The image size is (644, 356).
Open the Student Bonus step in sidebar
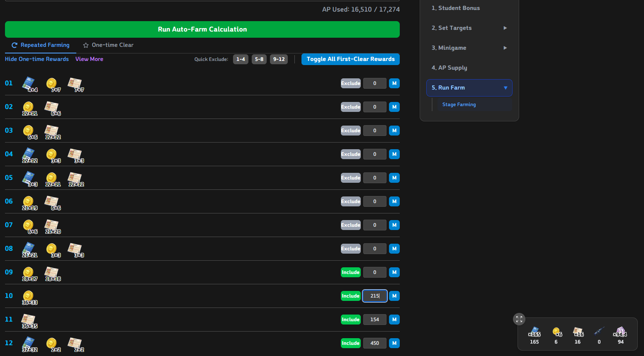click(x=469, y=8)
